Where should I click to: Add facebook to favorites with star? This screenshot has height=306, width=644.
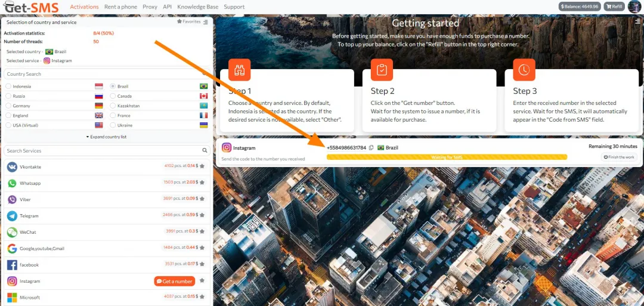[202, 264]
